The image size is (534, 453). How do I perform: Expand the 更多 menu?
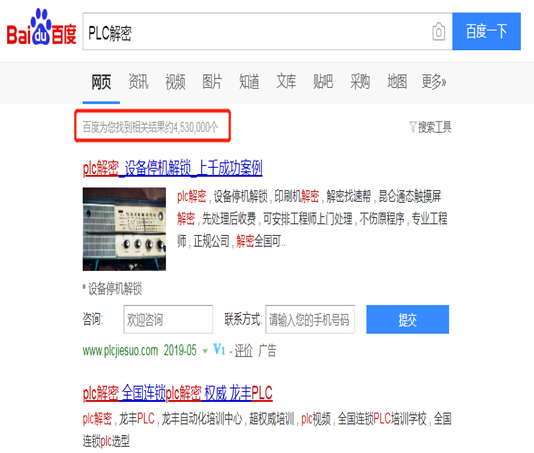[434, 82]
